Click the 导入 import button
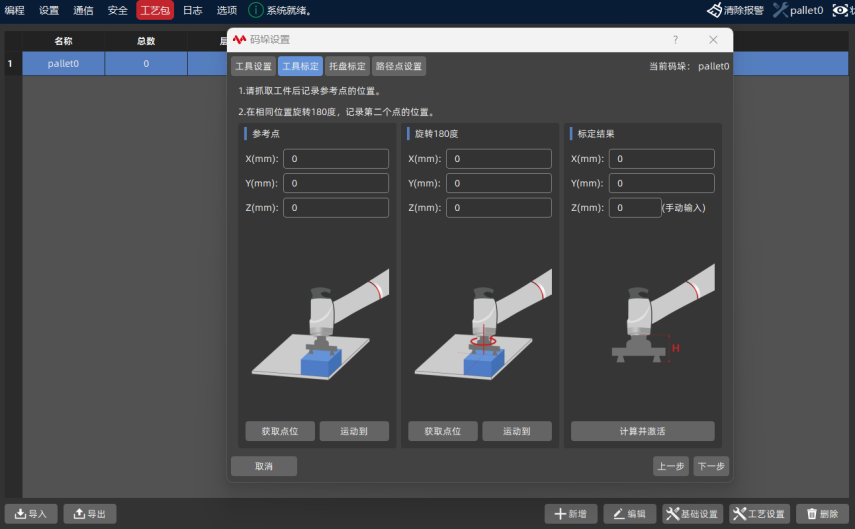The image size is (855, 529). click(31, 514)
